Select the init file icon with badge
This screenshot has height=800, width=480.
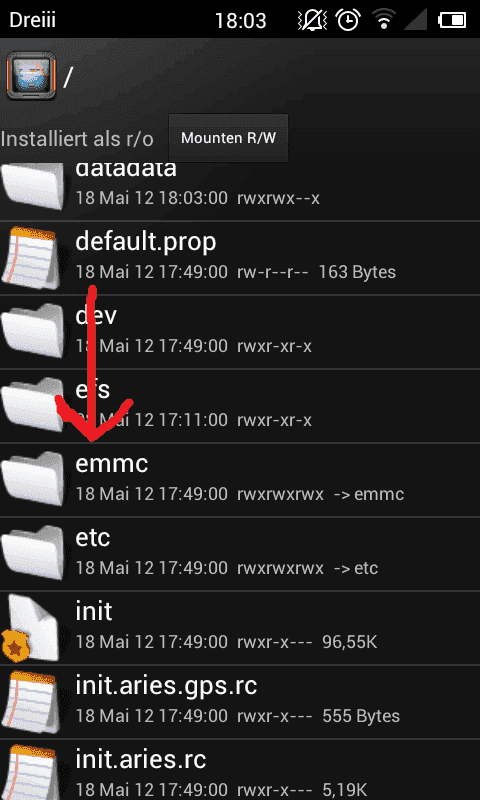(30, 628)
